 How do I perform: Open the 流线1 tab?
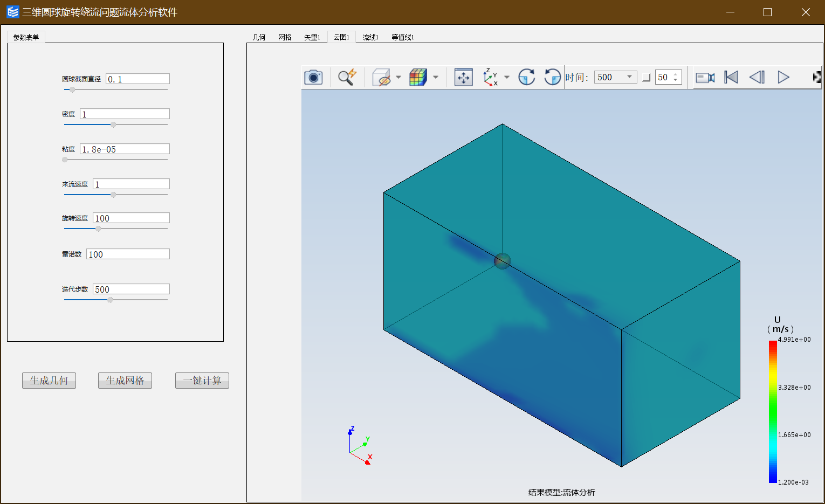pos(370,37)
